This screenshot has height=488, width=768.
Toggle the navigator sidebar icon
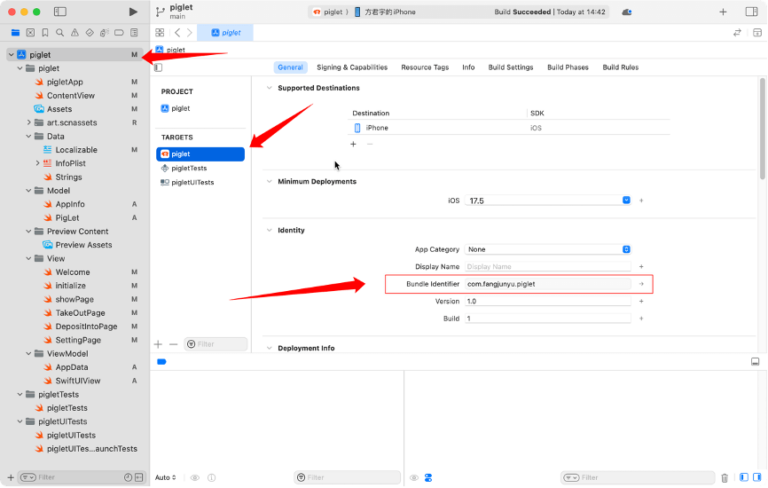[60, 12]
